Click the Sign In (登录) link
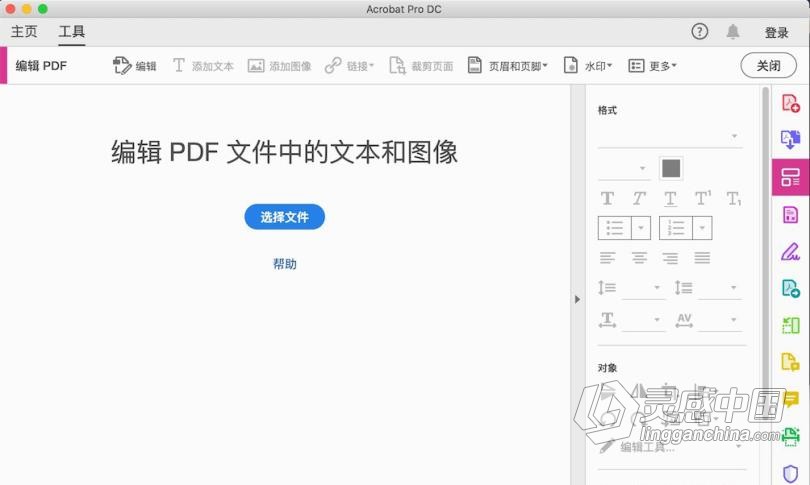Screen dimensions: 810x485 (x=776, y=33)
